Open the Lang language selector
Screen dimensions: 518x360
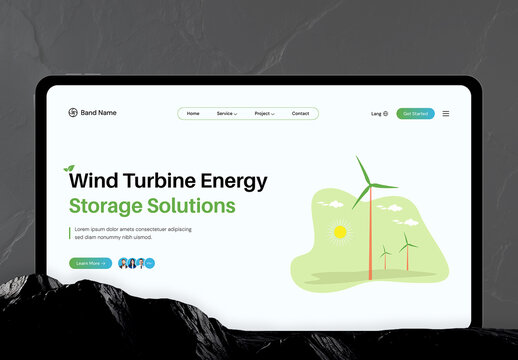[x=379, y=114]
